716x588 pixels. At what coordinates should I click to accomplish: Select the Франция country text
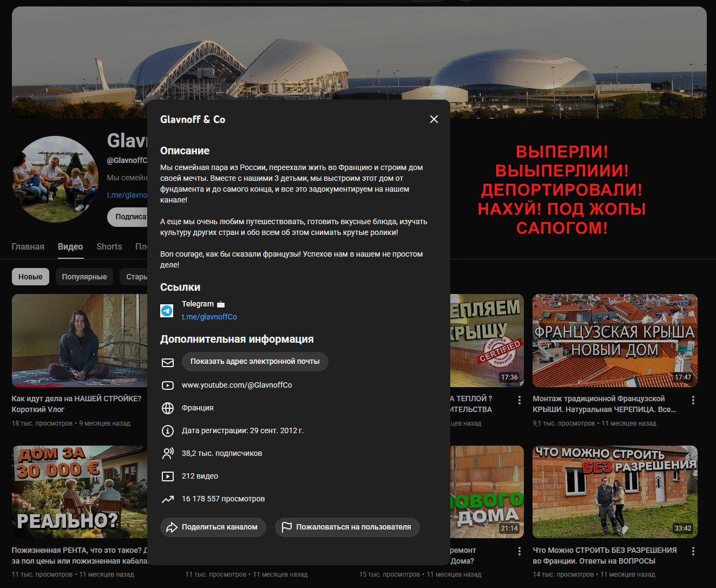pos(198,408)
